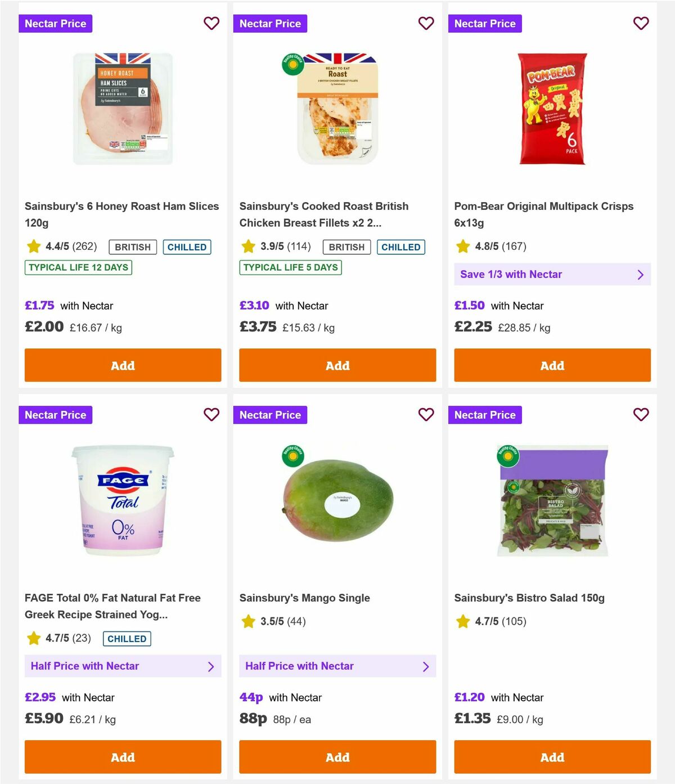
Task: Favourite the FAGE Total Greek yoghurt
Action: click(x=211, y=415)
